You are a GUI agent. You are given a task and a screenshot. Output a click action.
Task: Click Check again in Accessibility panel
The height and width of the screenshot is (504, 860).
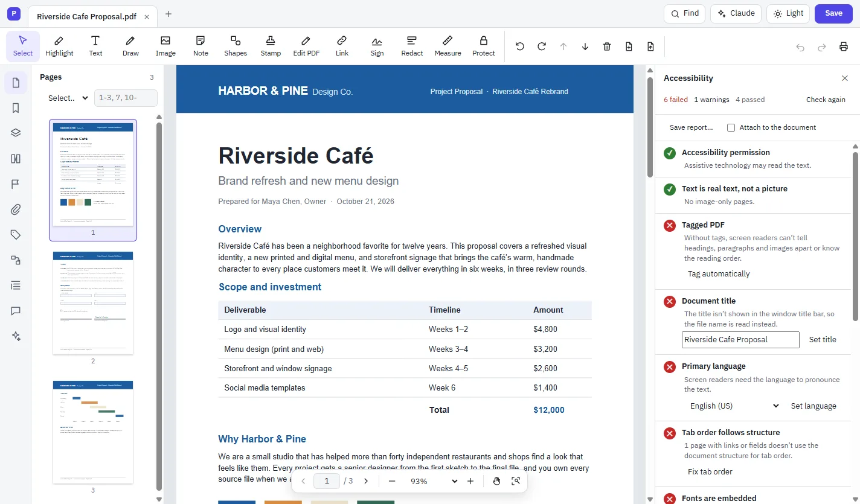click(x=826, y=100)
